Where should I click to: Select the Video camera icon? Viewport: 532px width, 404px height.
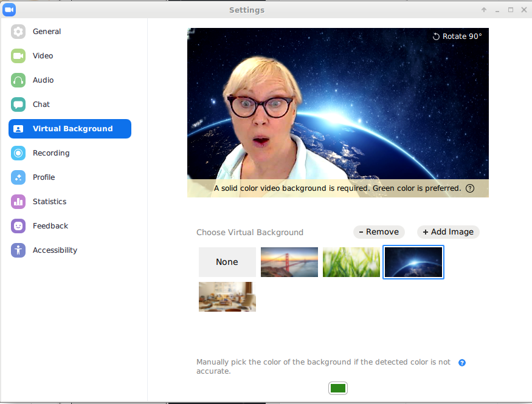pos(18,56)
